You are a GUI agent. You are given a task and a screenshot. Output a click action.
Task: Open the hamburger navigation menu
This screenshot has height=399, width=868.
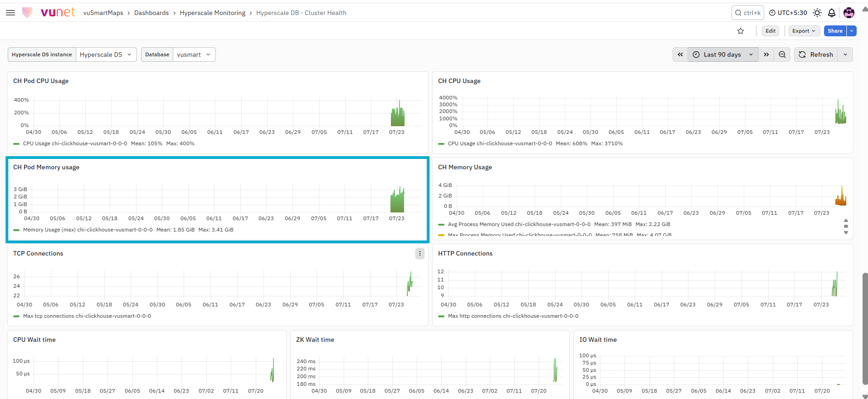10,13
